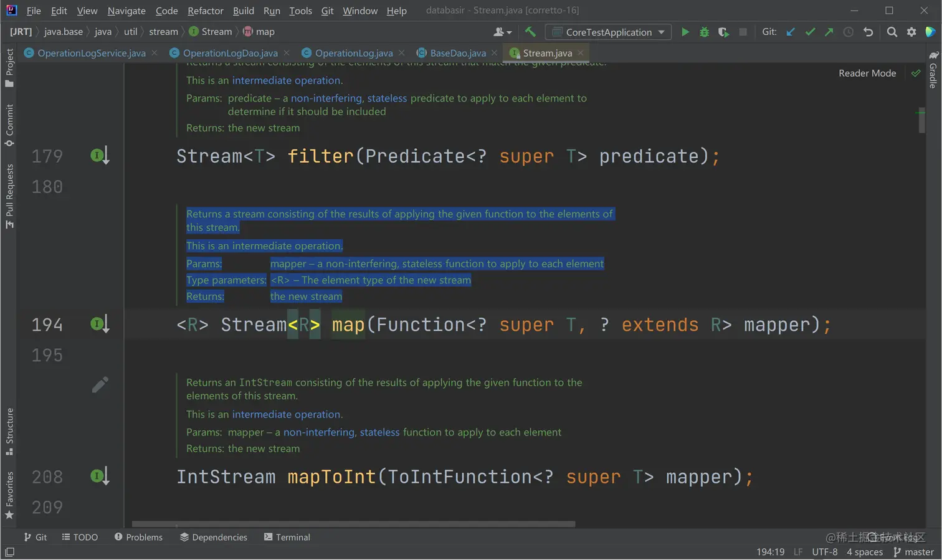Open Git tool window at bottom

35,537
